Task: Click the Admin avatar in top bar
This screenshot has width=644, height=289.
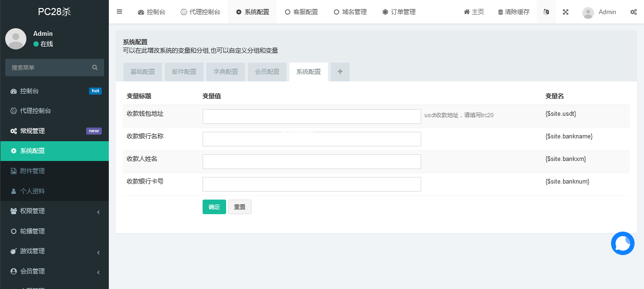Action: 588,12
